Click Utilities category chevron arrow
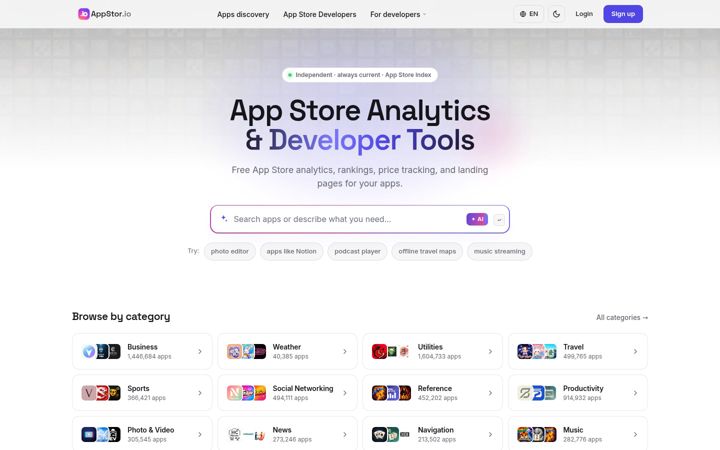The height and width of the screenshot is (450, 720). pos(490,351)
